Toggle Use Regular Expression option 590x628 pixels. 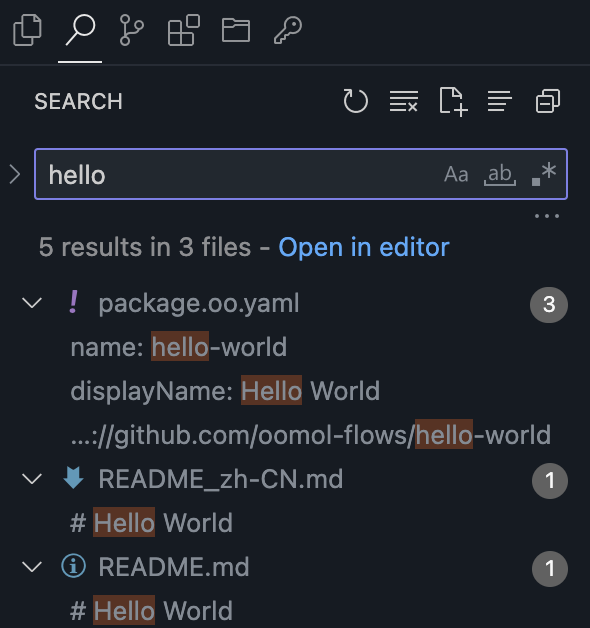(x=544, y=174)
